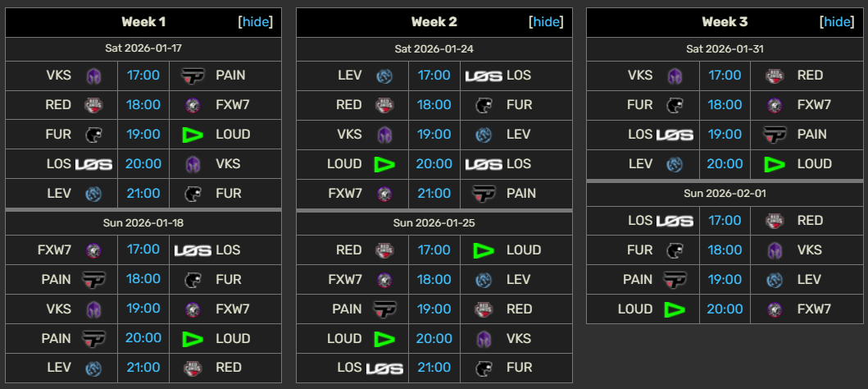Collapse the Week 2 match list

(x=546, y=22)
